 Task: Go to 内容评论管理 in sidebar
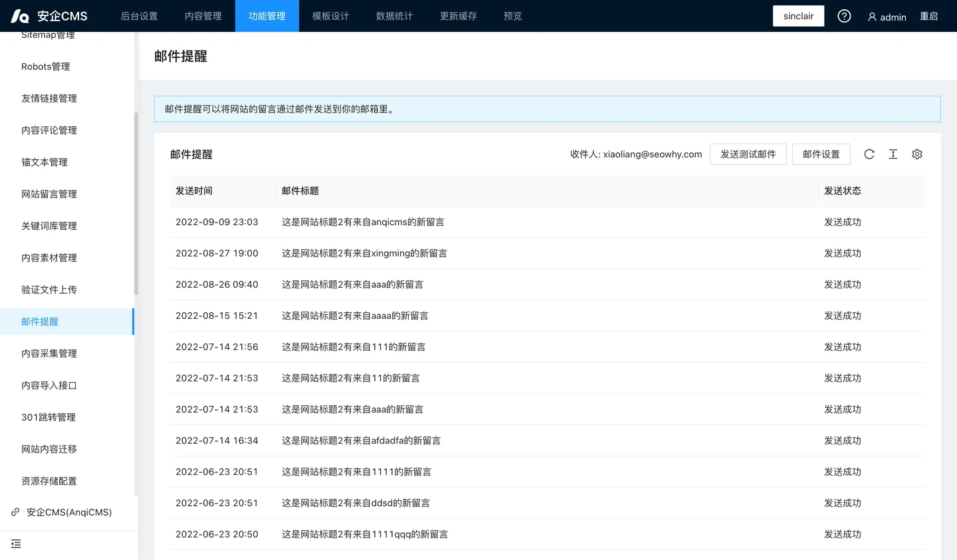click(x=66, y=130)
